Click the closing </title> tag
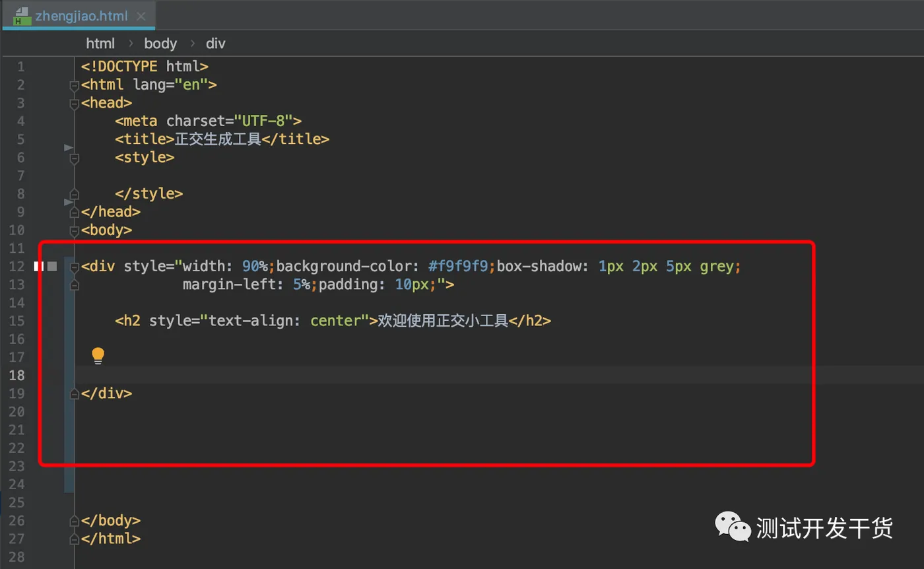The height and width of the screenshot is (569, 924). click(x=295, y=139)
